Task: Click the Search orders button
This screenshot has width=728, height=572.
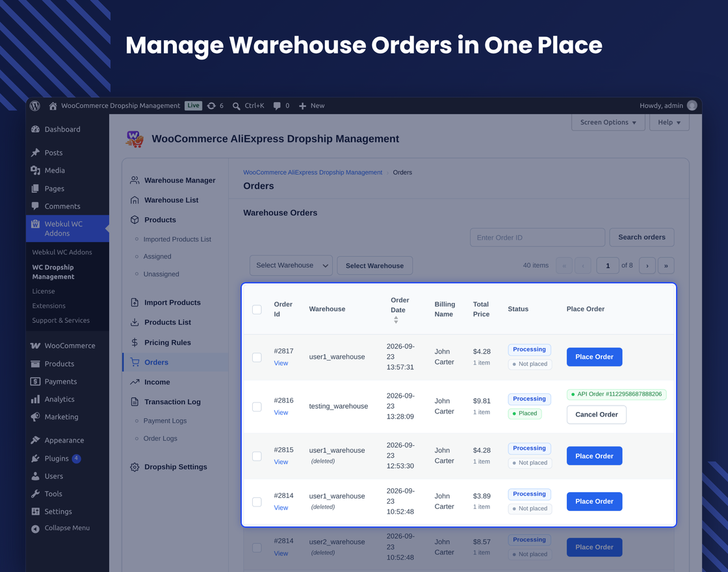Action: point(642,237)
